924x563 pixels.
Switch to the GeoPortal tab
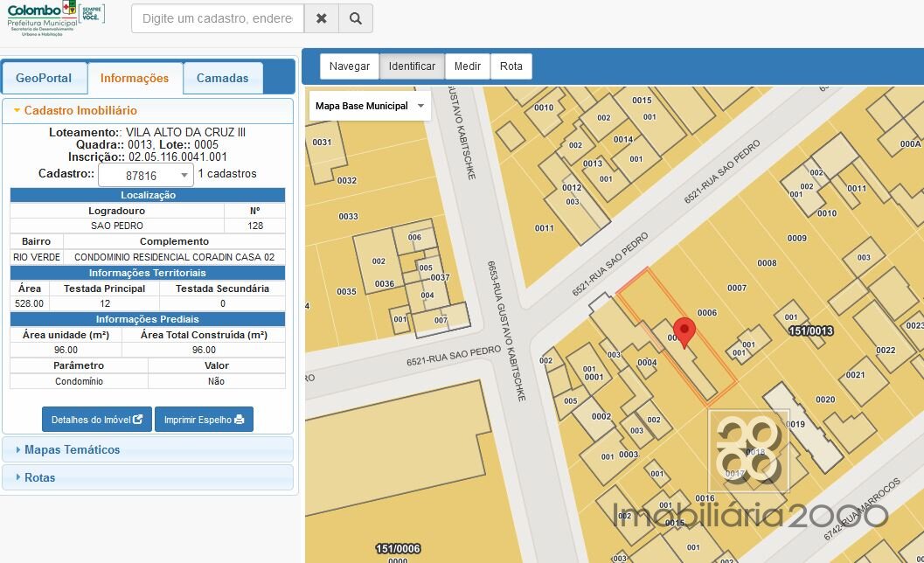point(44,78)
